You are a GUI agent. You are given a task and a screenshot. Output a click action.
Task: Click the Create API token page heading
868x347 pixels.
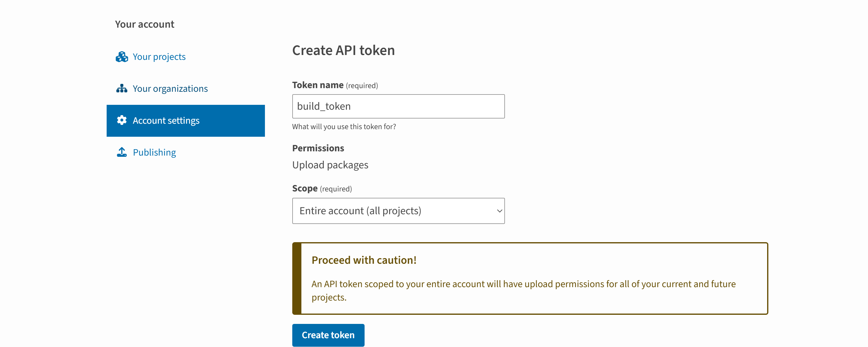pos(343,50)
